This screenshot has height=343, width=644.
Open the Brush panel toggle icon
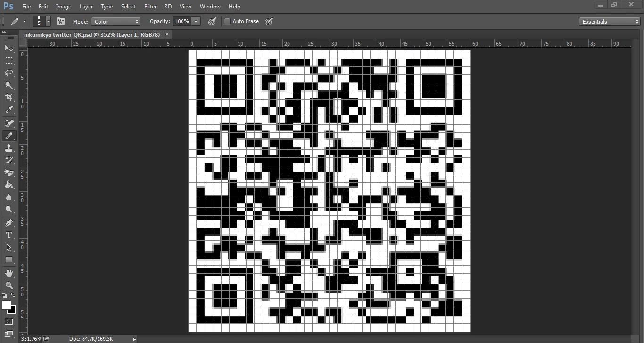coord(61,21)
